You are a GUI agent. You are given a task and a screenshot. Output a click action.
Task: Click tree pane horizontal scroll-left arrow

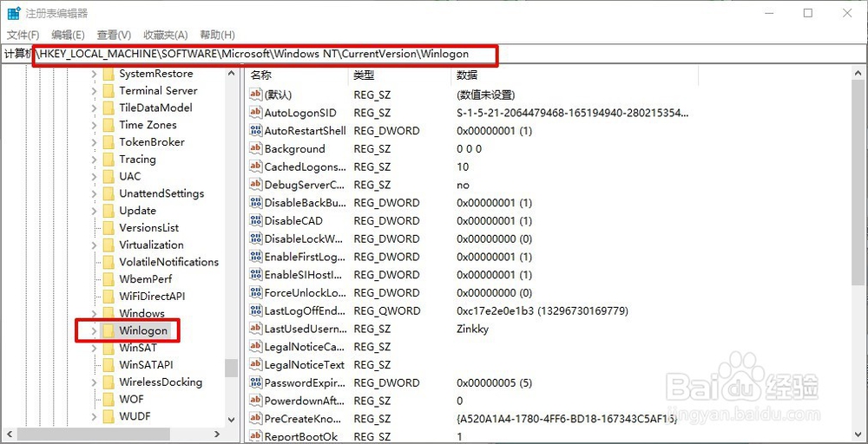(9, 434)
